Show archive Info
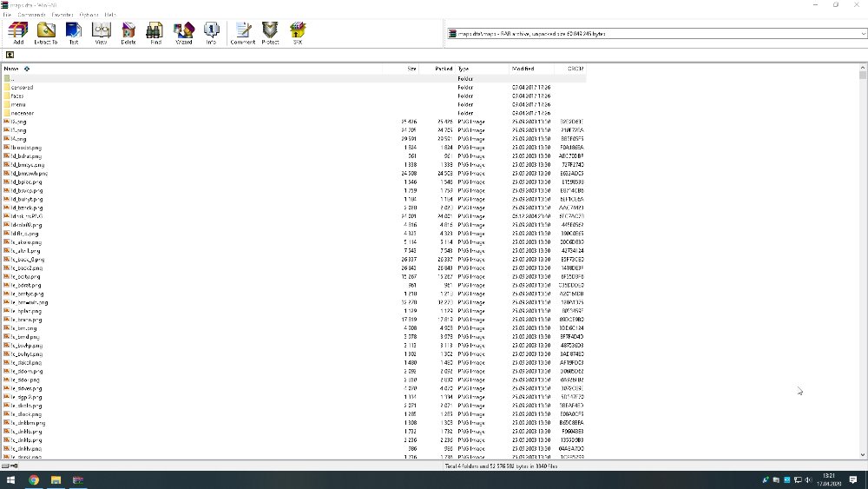Screen dimensions: 868x489 click(x=211, y=33)
